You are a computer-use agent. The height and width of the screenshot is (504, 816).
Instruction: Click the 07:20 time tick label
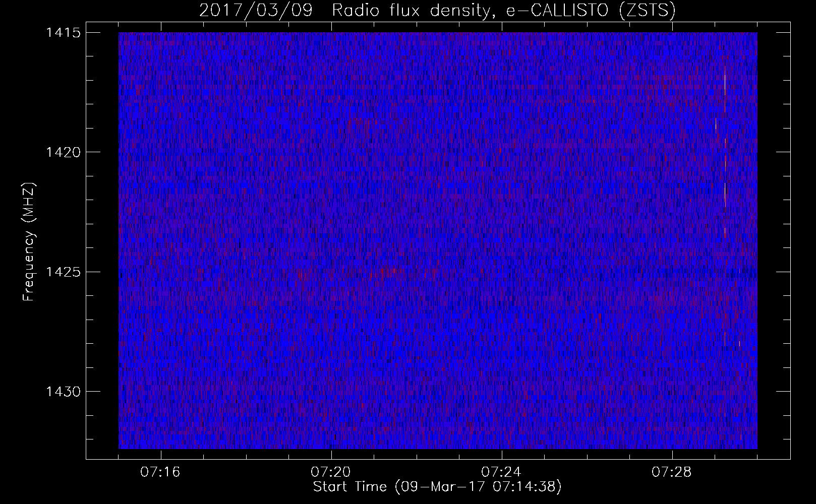point(331,472)
